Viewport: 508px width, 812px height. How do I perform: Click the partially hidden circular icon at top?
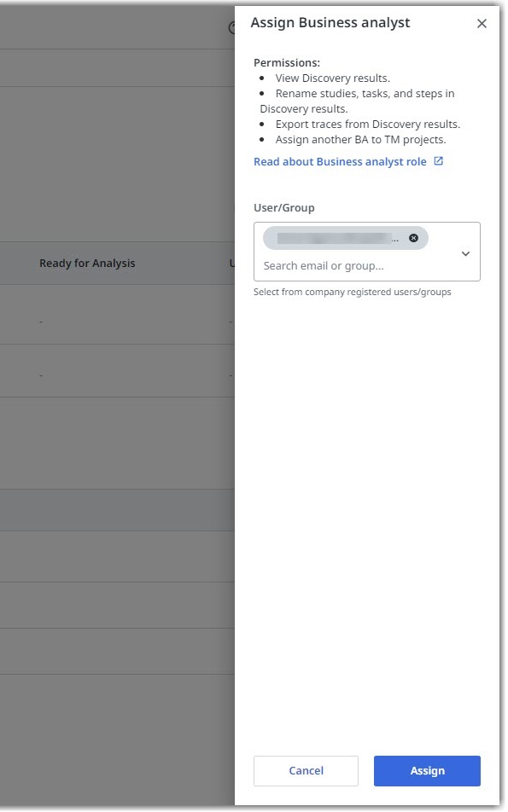pyautogui.click(x=231, y=28)
